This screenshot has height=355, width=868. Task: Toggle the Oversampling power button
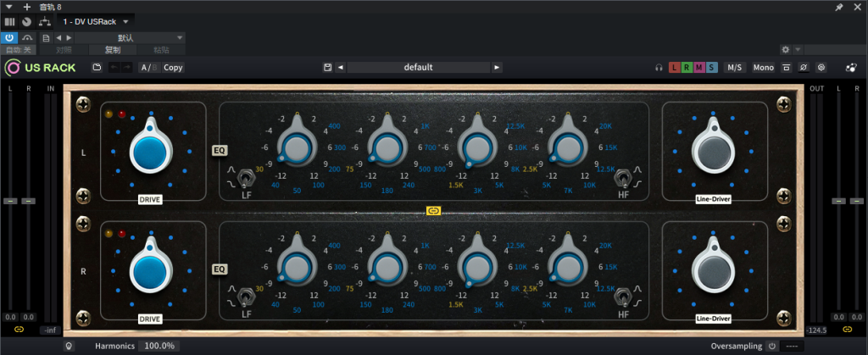tap(772, 347)
